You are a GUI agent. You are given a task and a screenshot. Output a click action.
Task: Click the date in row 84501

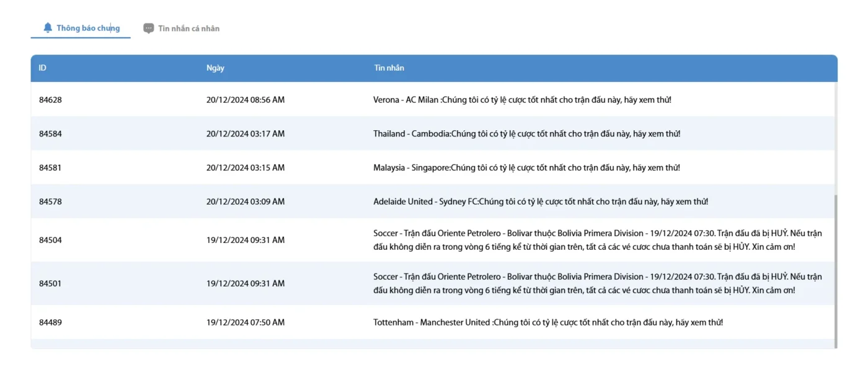pos(246,283)
